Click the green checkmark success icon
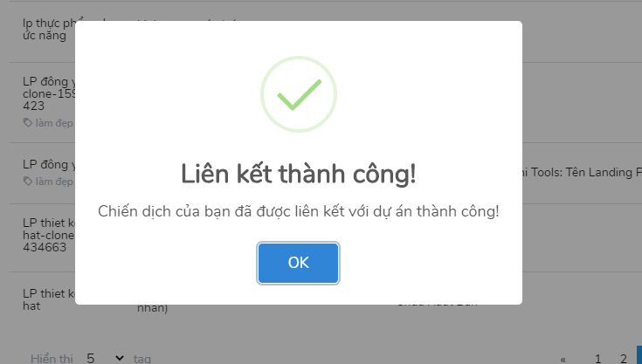The image size is (642, 364). [299, 94]
